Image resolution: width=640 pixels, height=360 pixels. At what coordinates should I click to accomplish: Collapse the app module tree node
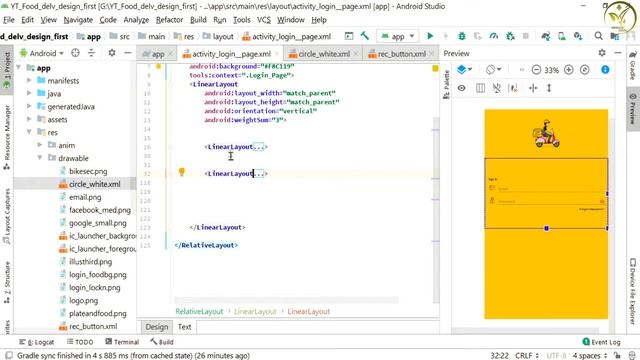(18, 67)
